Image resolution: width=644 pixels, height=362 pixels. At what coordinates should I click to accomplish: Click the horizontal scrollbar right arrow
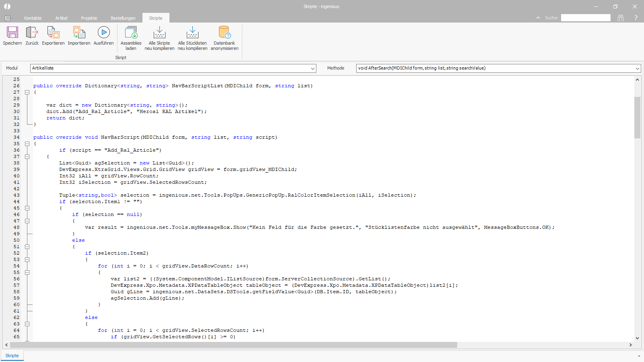click(630, 345)
